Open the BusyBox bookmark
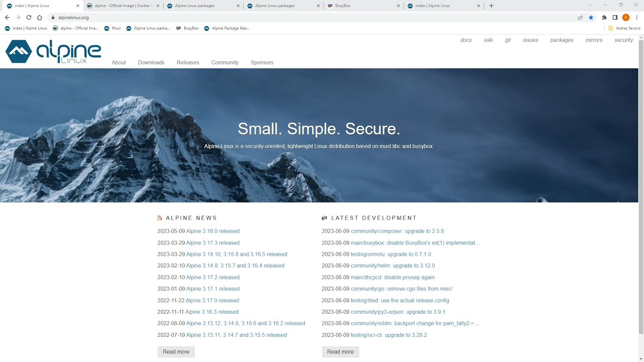The height and width of the screenshot is (362, 644). click(187, 28)
